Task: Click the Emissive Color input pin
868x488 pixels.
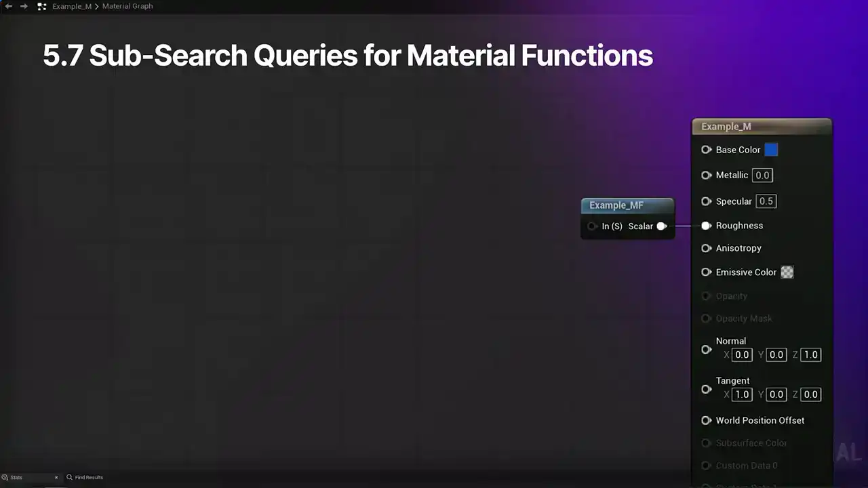Action: point(706,272)
